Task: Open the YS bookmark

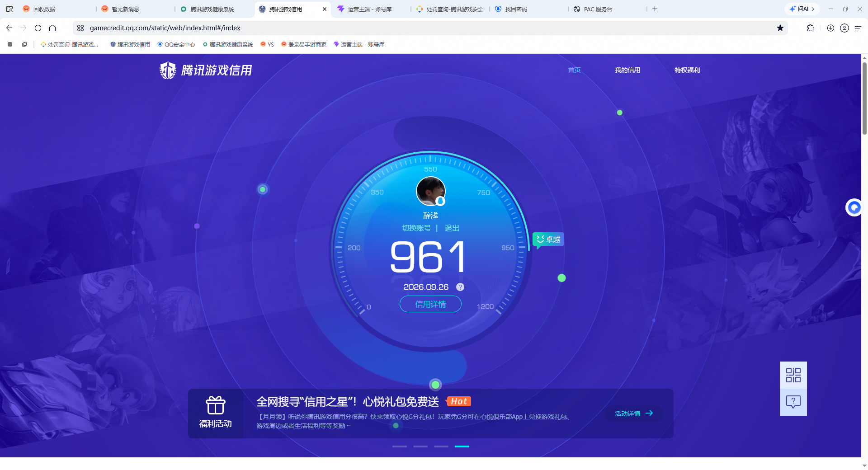Action: click(267, 44)
